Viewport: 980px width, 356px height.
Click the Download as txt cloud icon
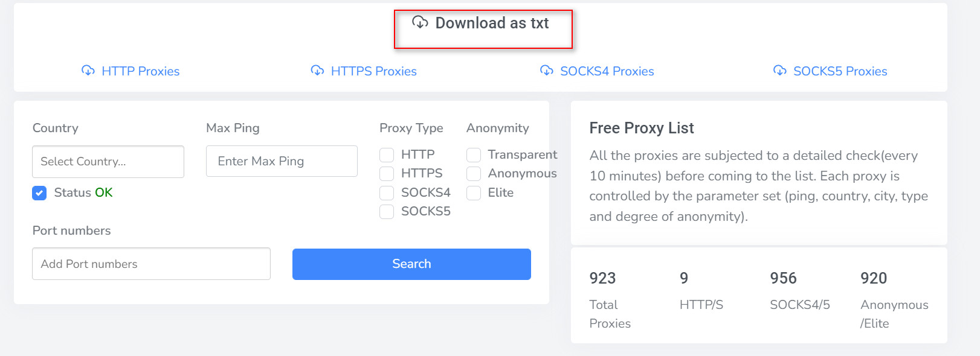(420, 23)
